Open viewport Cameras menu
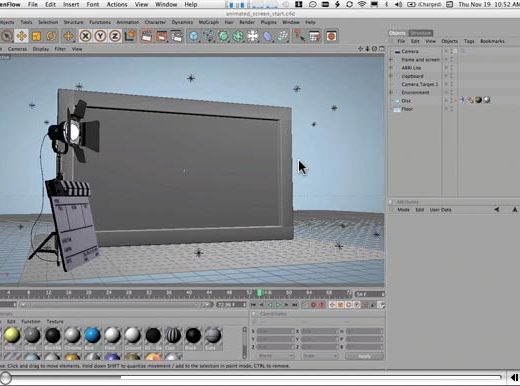This screenshot has height=386, width=520. (17, 49)
